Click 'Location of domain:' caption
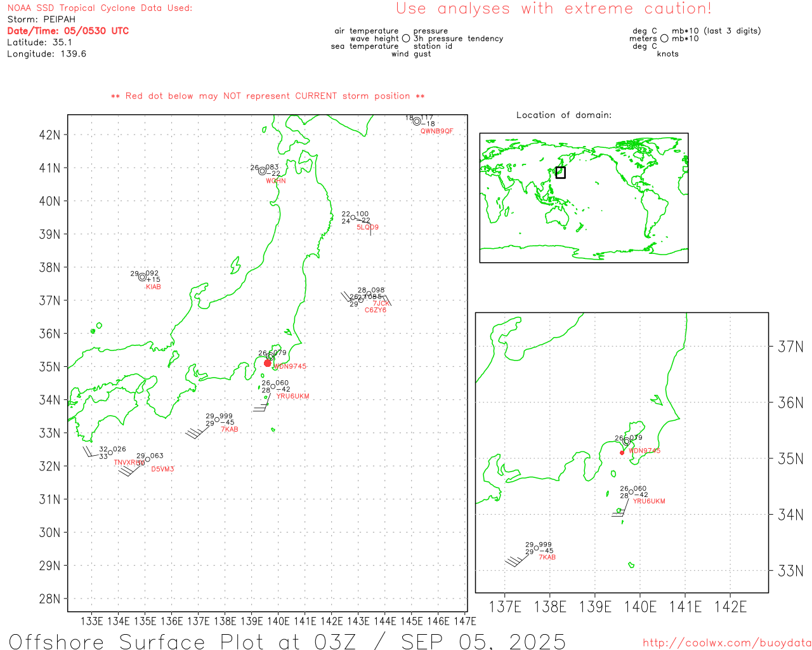 click(564, 115)
